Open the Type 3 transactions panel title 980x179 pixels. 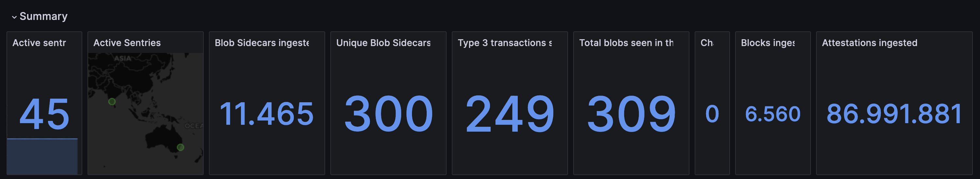click(504, 43)
